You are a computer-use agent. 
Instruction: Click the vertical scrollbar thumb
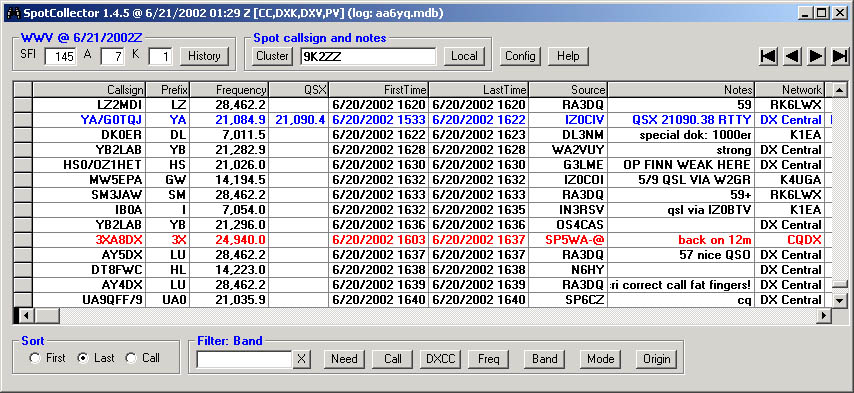coord(840,284)
